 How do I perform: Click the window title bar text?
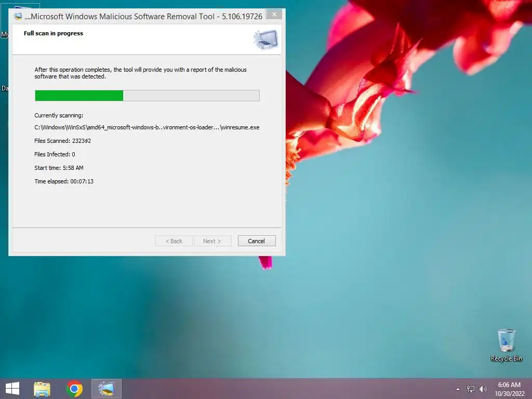143,16
